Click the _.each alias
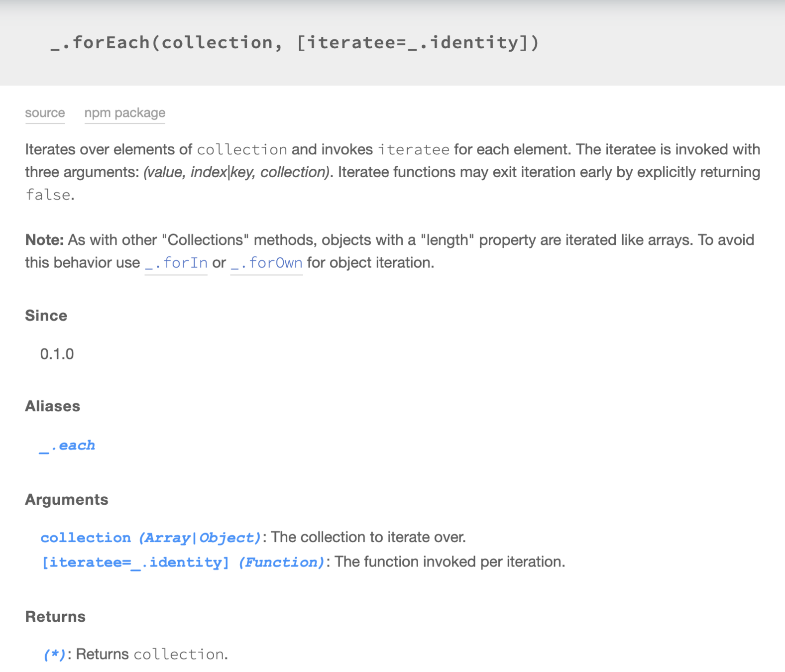 coord(67,446)
